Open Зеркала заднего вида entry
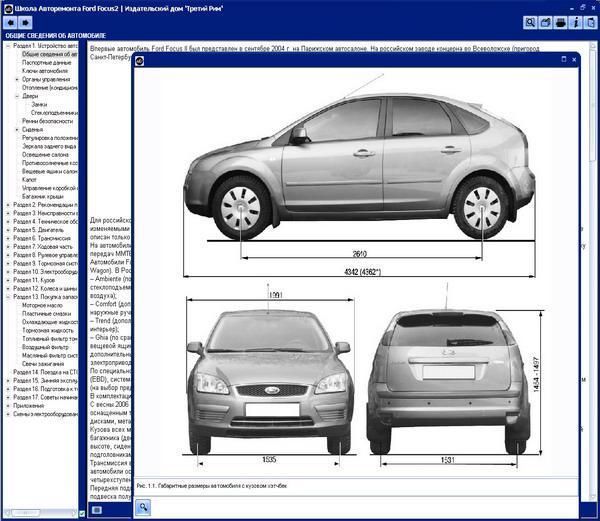The image size is (600, 521). (x=49, y=146)
